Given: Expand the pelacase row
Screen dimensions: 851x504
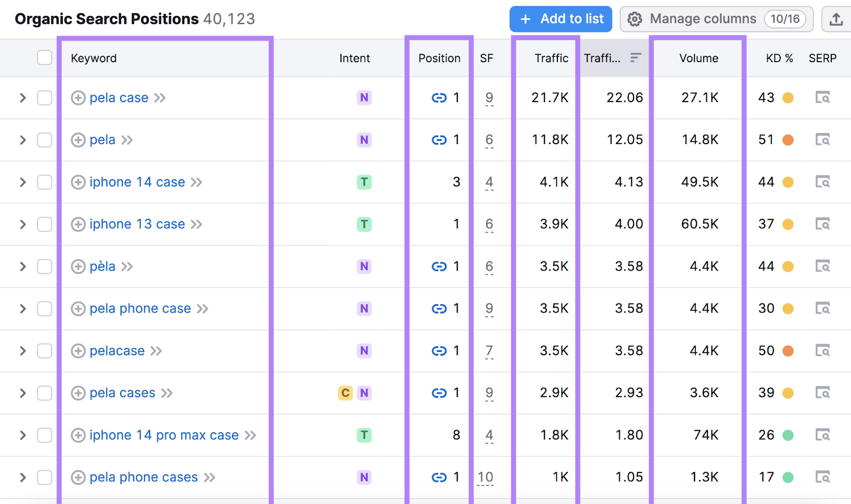Looking at the screenshot, I should pos(22,351).
